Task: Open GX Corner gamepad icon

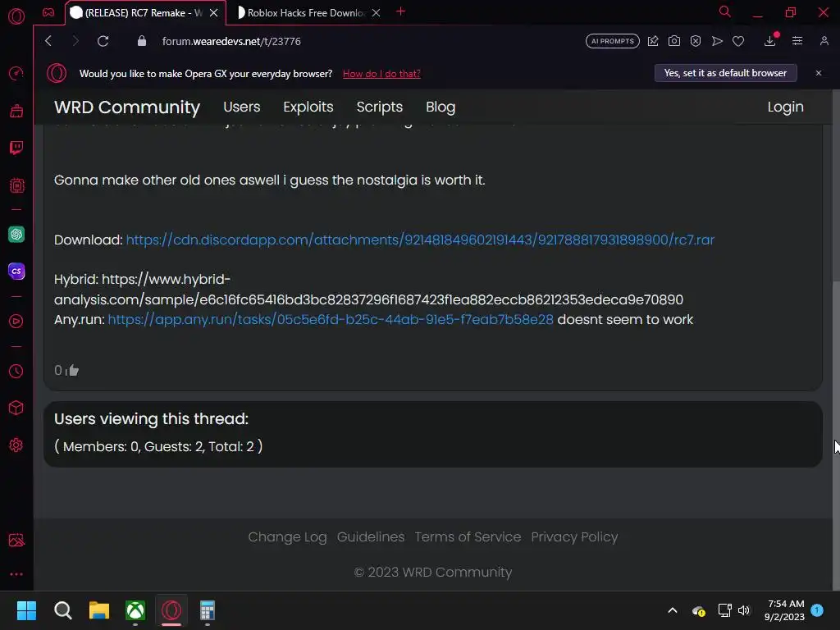Action: point(48,12)
